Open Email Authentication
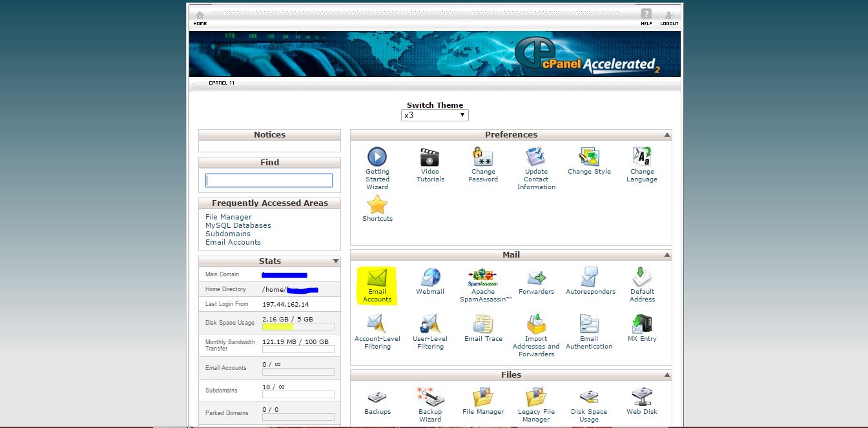 point(589,332)
